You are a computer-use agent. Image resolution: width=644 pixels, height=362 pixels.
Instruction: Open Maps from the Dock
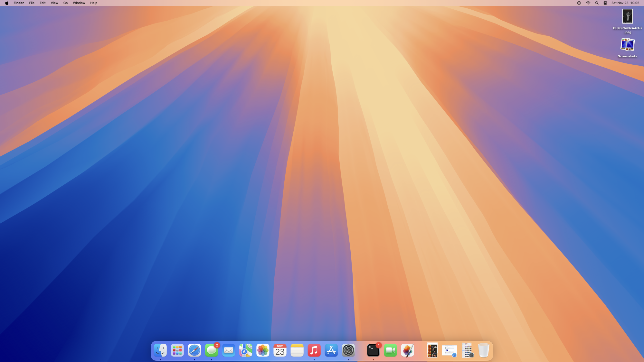(246, 350)
